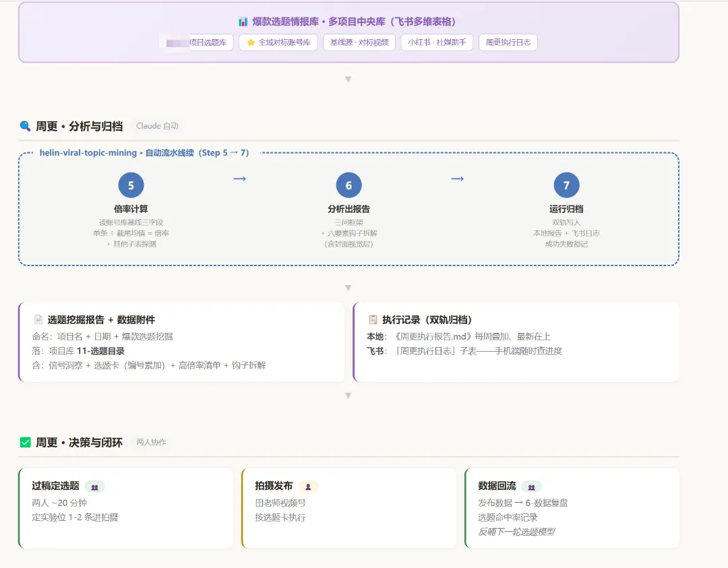Select the step 7 circle above 运行归档

tap(566, 185)
